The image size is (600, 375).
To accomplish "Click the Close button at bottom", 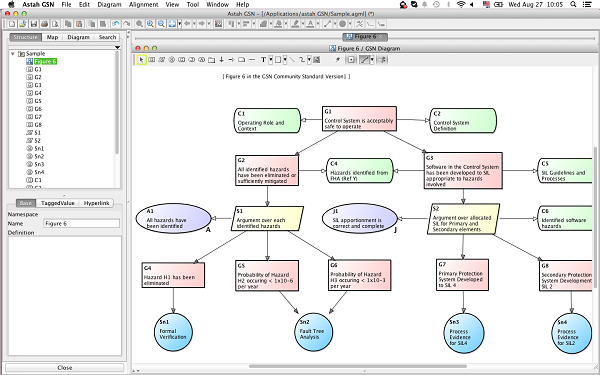I will pyautogui.click(x=65, y=368).
